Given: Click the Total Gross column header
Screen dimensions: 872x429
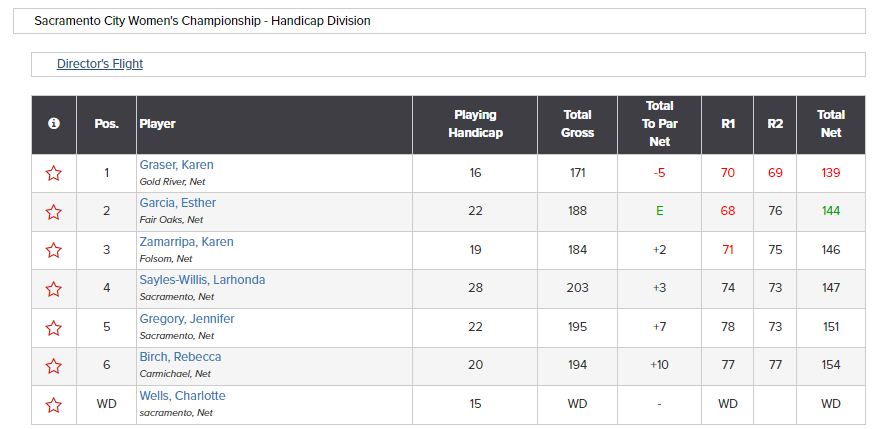Looking at the screenshot, I should 577,124.
